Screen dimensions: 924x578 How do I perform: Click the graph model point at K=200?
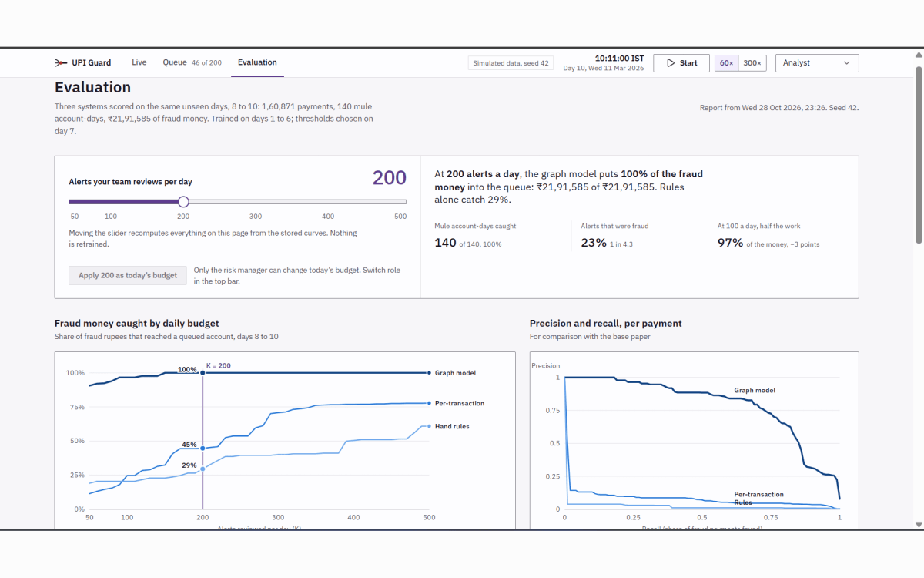pos(203,373)
